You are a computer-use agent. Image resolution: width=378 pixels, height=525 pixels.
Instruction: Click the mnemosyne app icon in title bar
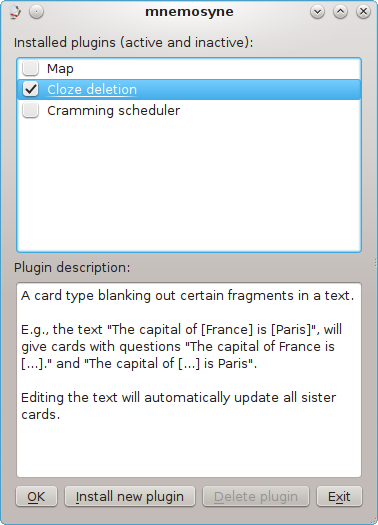tap(14, 12)
